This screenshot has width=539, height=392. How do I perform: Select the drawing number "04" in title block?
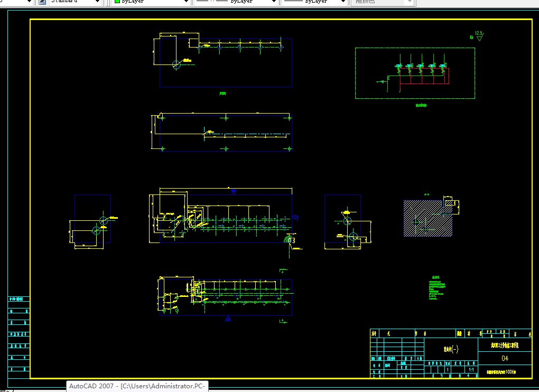tap(505, 358)
